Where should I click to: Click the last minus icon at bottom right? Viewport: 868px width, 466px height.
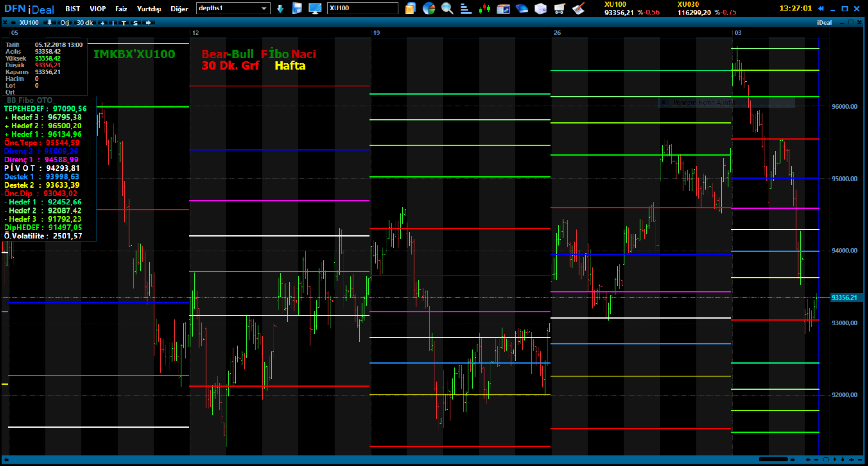(x=859, y=460)
